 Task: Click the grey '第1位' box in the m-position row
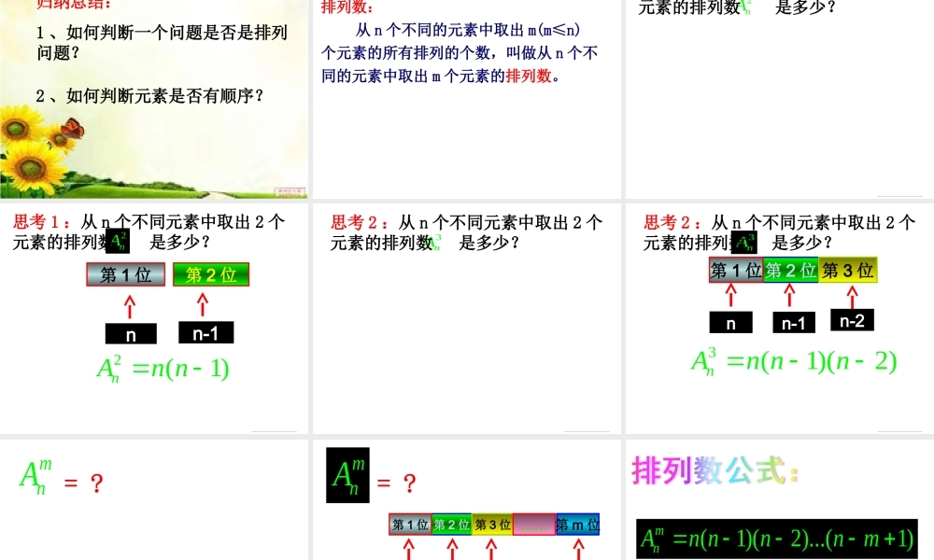410,525
